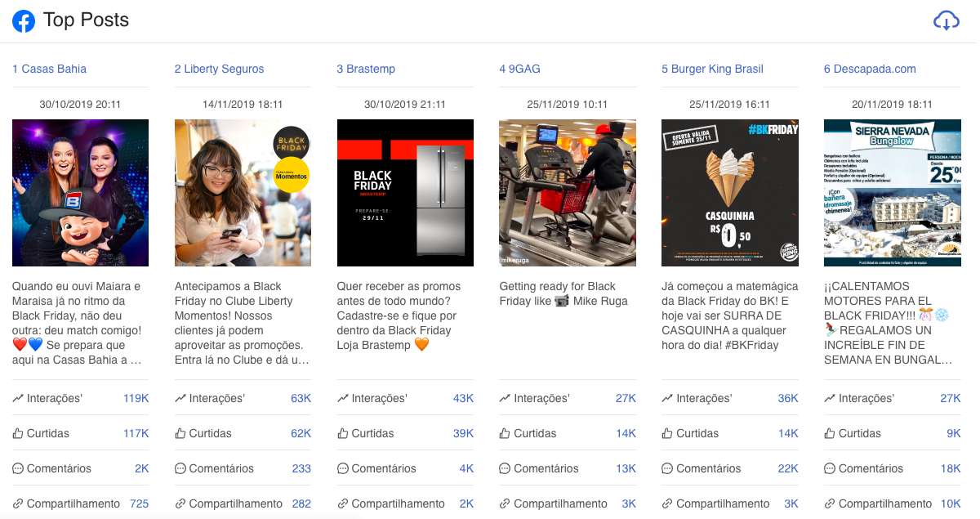The image size is (980, 519).
Task: Click Descapada.com comments bubble icon
Action: [830, 468]
